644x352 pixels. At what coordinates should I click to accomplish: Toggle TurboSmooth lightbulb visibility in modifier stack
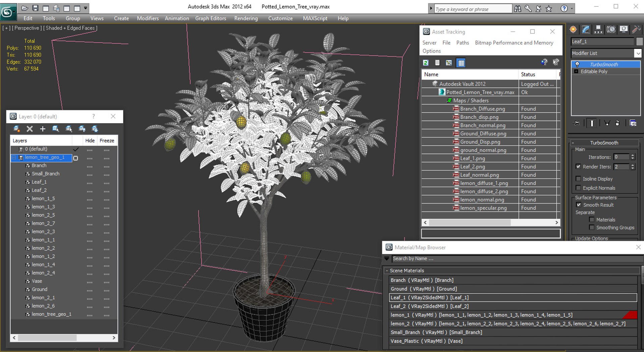[577, 64]
